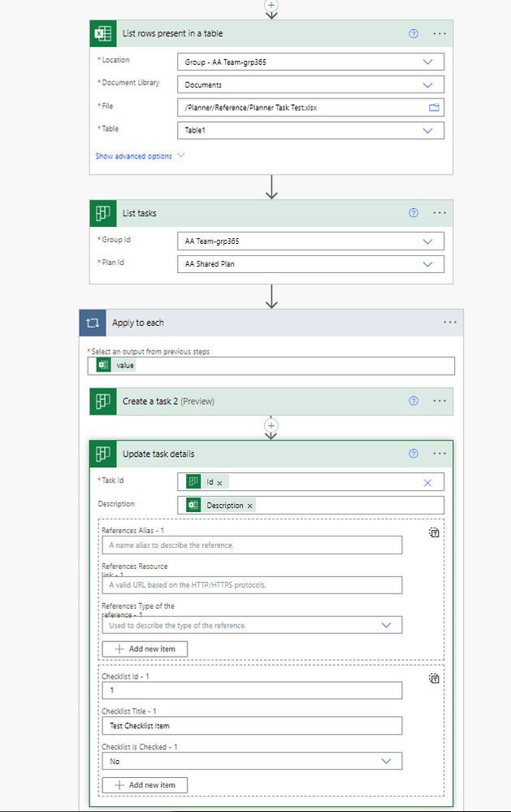Switch References section to input entire array
This screenshot has width=511, height=812.
tap(434, 532)
